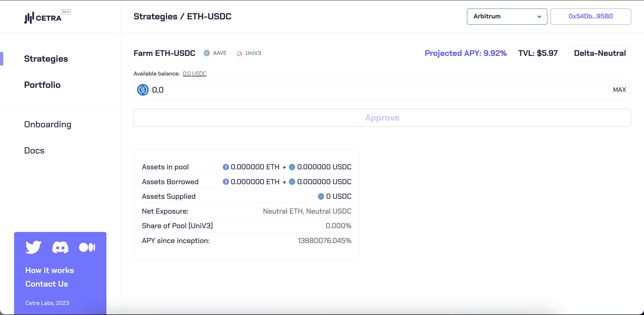This screenshot has width=644, height=315.
Task: Click the Strategies / ETH-USDC breadcrumb
Action: pyautogui.click(x=182, y=16)
